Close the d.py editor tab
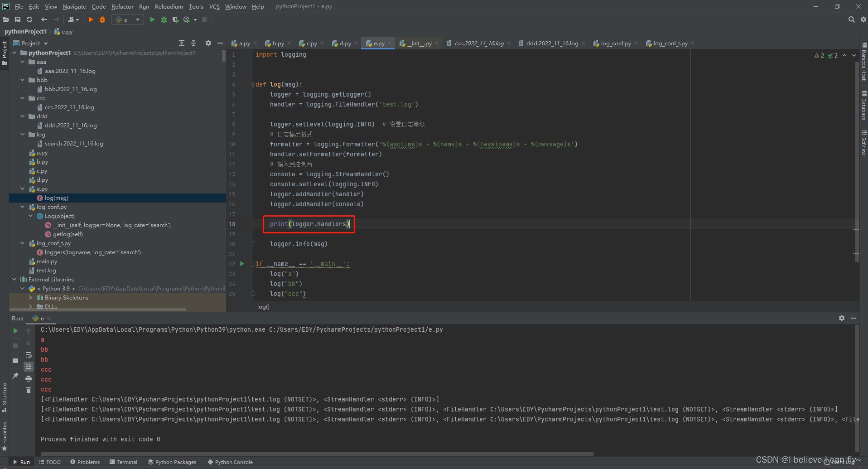 point(356,44)
